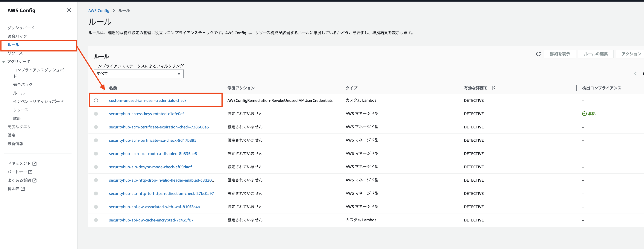Select radio for securityhub-acm-certificate-rsa-check-9d17b895
644x249 pixels.
tap(96, 140)
